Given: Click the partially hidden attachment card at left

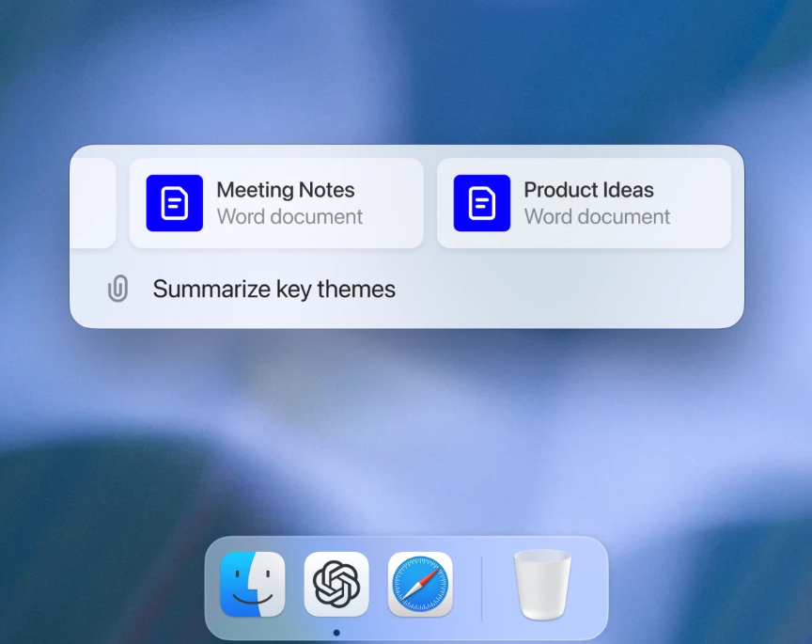Looking at the screenshot, I should point(94,203).
